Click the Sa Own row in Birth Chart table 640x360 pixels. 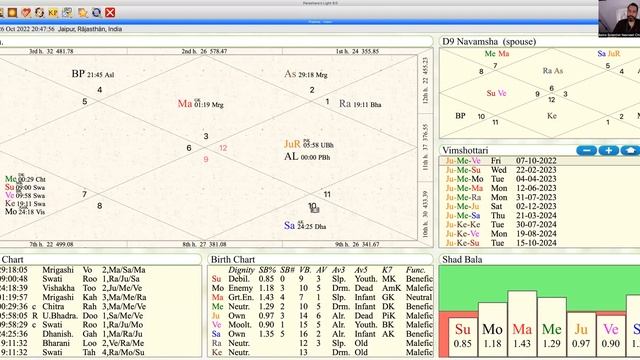point(321,333)
